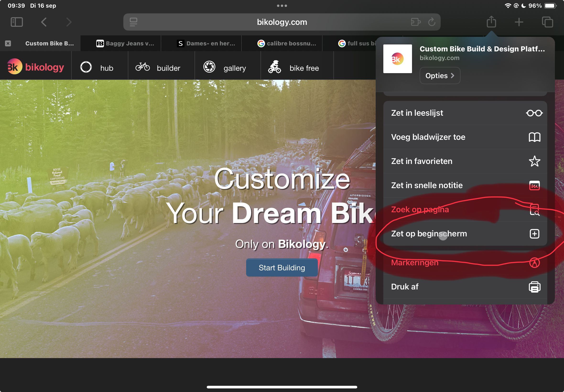The width and height of the screenshot is (564, 392).
Task: Choose Zet in favorieten star entry
Action: pos(465,161)
